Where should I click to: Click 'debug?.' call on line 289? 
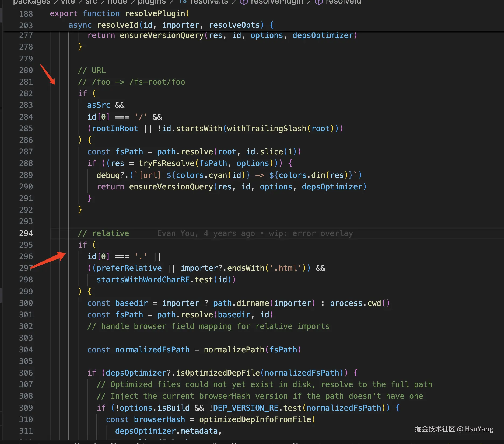coord(113,175)
